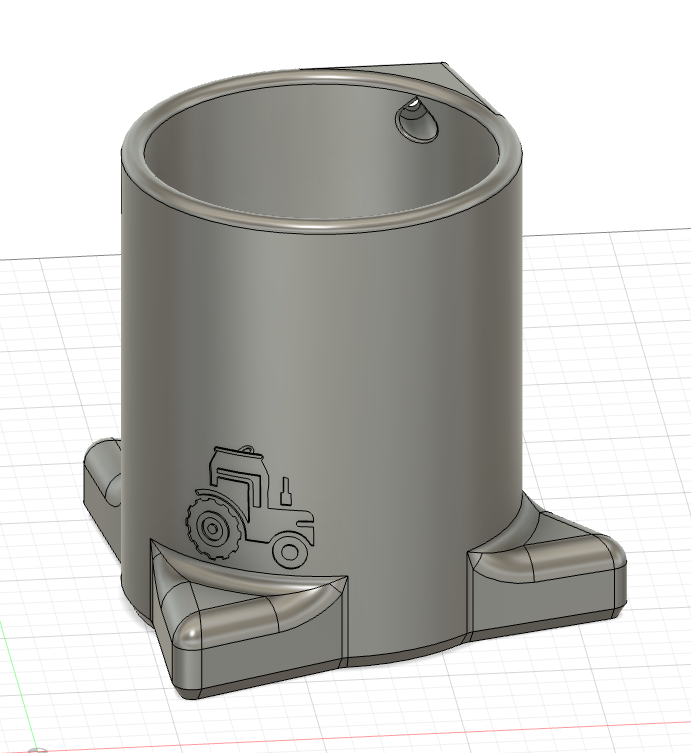The image size is (691, 753).
Task: Click the tractor's large rear wheel
Action: pyautogui.click(x=210, y=525)
